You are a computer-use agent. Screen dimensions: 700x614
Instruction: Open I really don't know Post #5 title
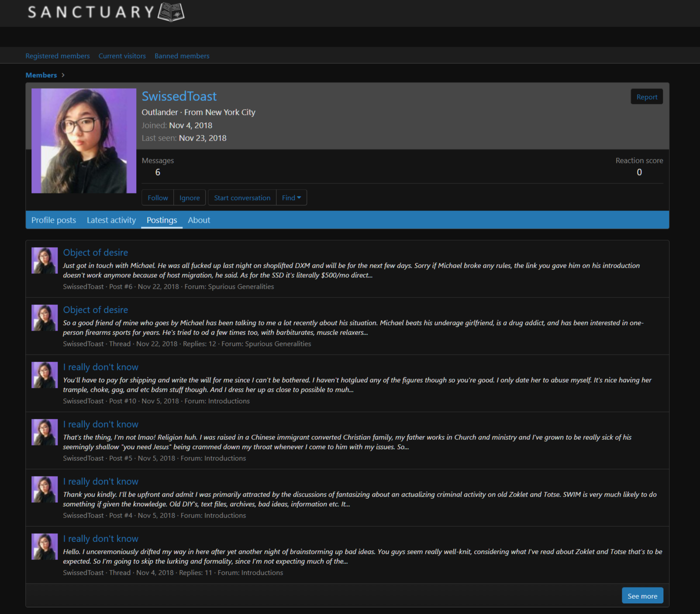[x=100, y=424]
